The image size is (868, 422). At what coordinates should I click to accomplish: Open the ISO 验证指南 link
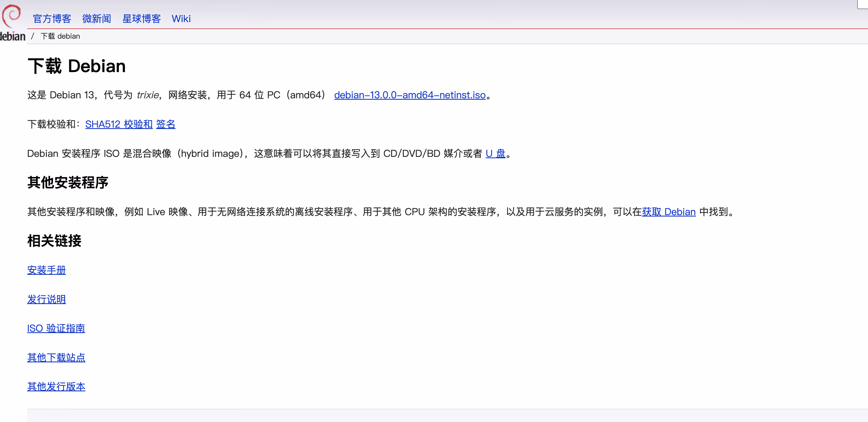coord(56,328)
